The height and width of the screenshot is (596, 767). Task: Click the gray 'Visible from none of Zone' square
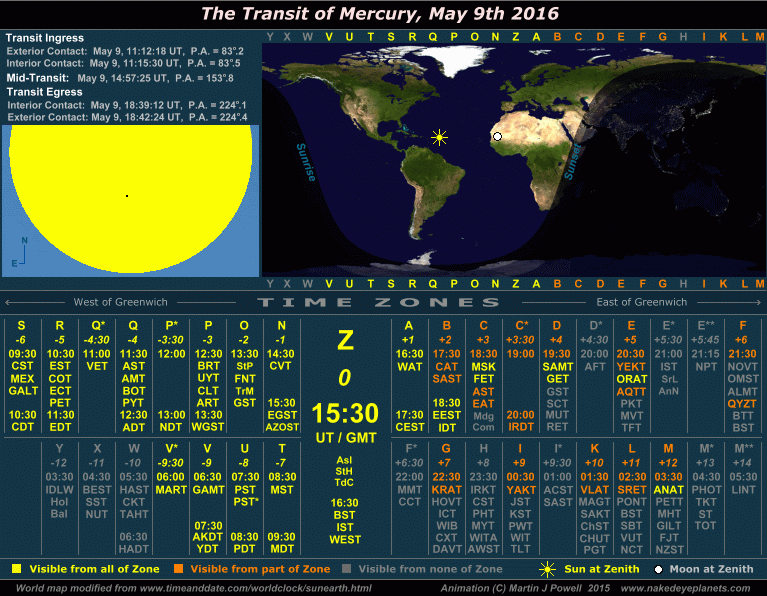[x=345, y=569]
